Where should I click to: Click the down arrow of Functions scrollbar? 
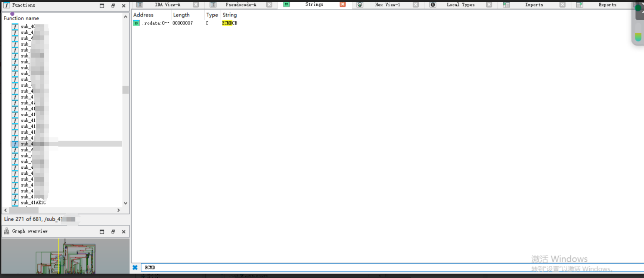pyautogui.click(x=126, y=203)
